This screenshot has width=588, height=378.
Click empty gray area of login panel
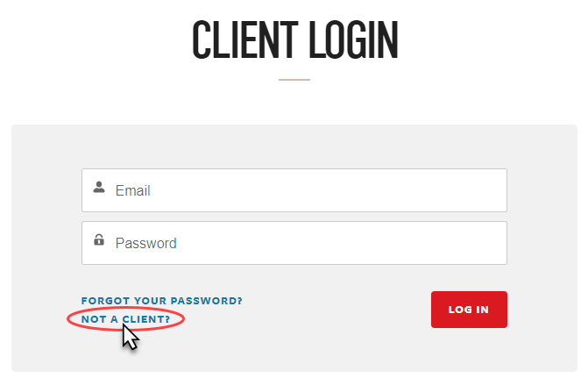(x=294, y=146)
